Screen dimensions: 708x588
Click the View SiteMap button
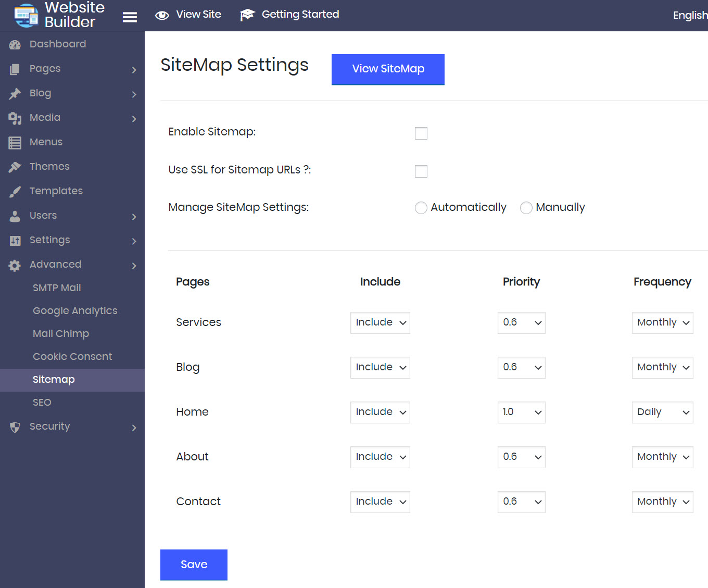pyautogui.click(x=388, y=69)
